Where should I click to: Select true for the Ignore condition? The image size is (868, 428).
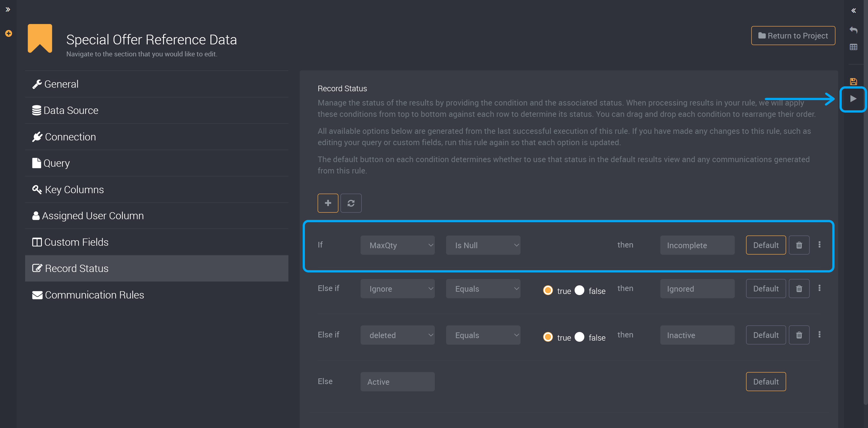tap(548, 290)
